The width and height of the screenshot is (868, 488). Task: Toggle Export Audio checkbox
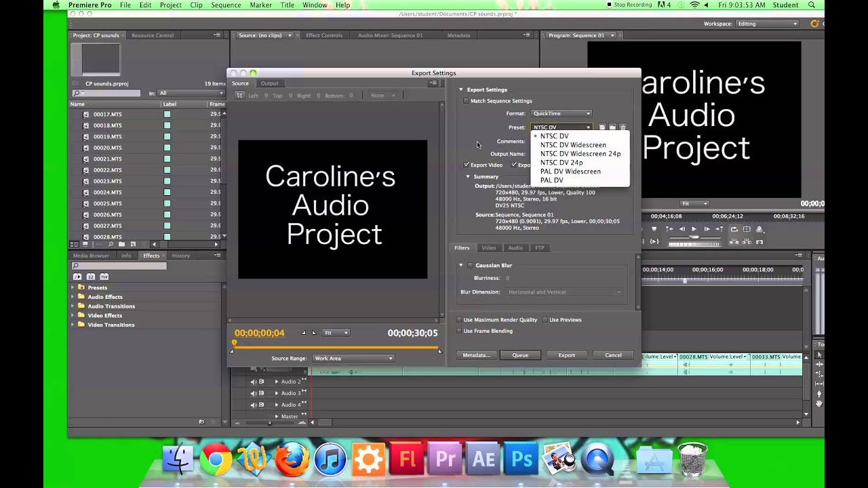514,165
